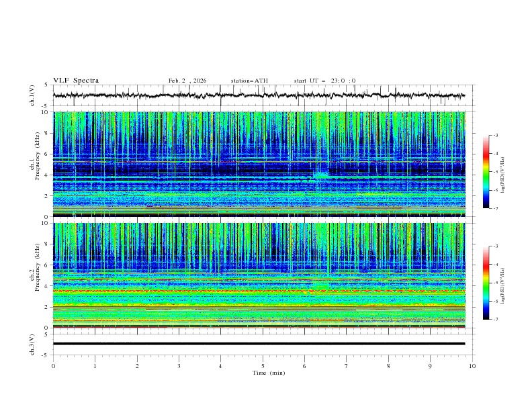
Task: Click the "9" tick on the time axis
Action: point(430,366)
